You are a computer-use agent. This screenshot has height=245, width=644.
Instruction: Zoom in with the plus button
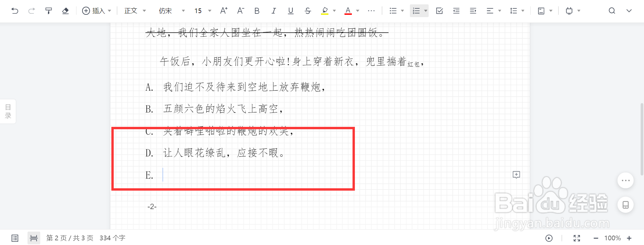click(629, 238)
